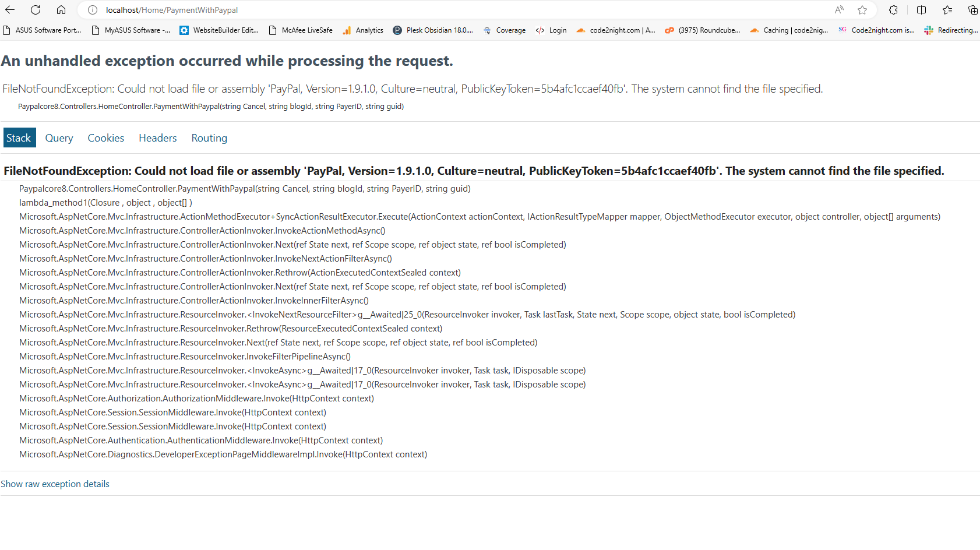The width and height of the screenshot is (980, 550).
Task: View site information icon in address bar
Action: [92, 10]
